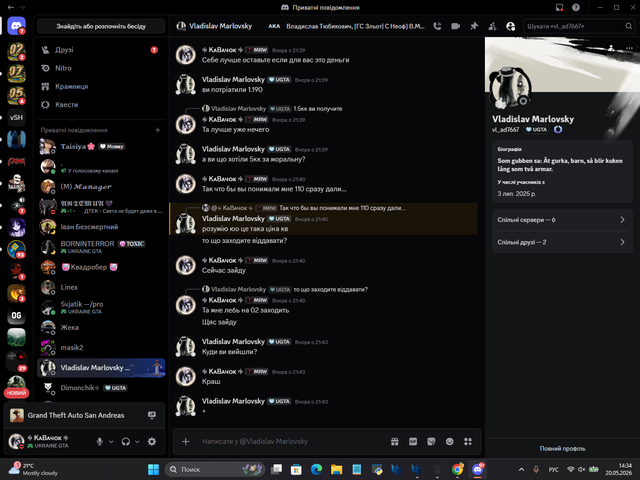Click the go back arrow in title bar
This screenshot has width=640, height=480.
11,7
